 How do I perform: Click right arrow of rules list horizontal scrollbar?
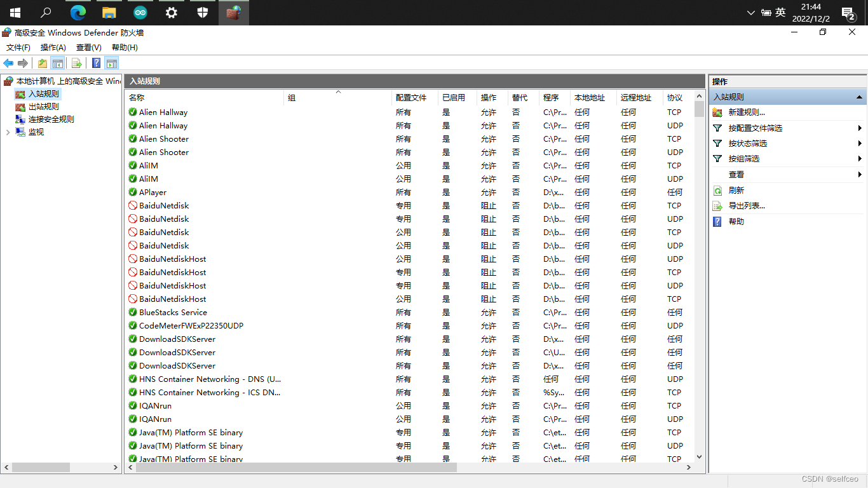pyautogui.click(x=688, y=467)
